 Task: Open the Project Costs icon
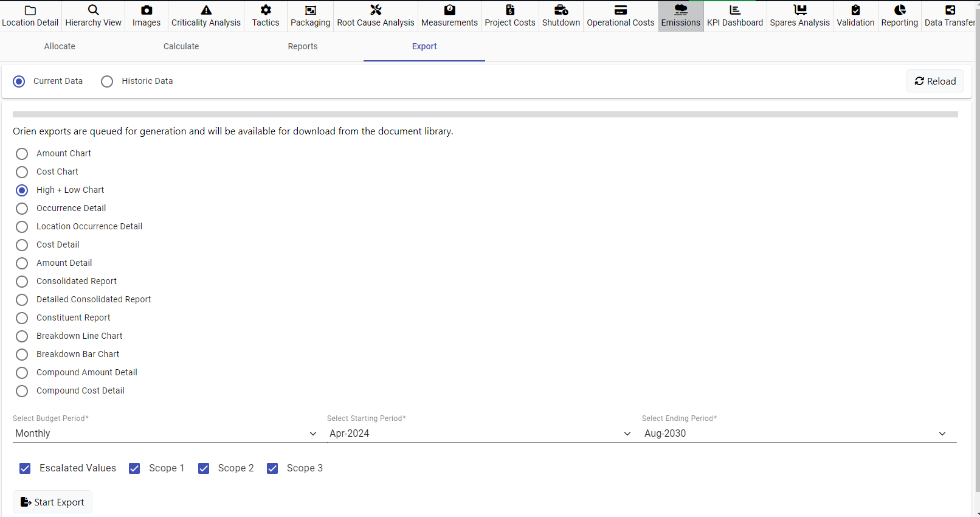pyautogui.click(x=510, y=10)
